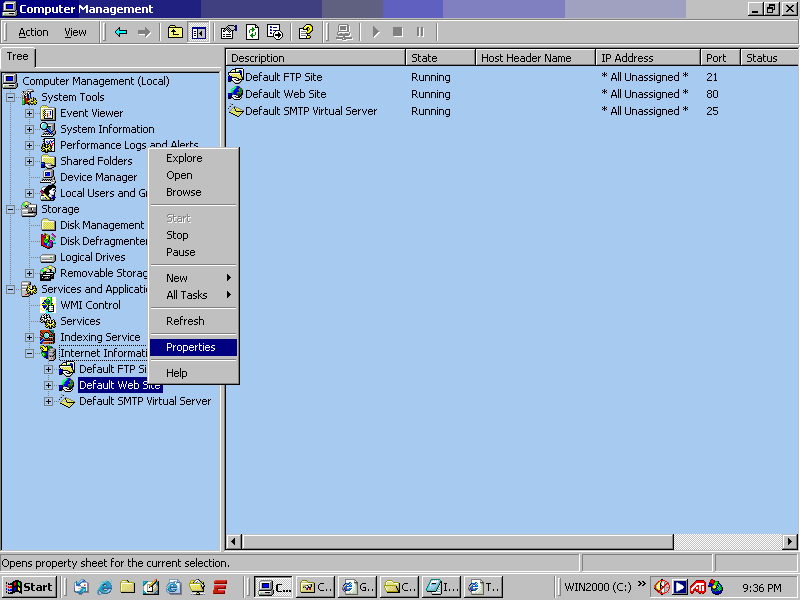Choose Refresh from the context menu
The width and height of the screenshot is (800, 600).
coord(193,321)
